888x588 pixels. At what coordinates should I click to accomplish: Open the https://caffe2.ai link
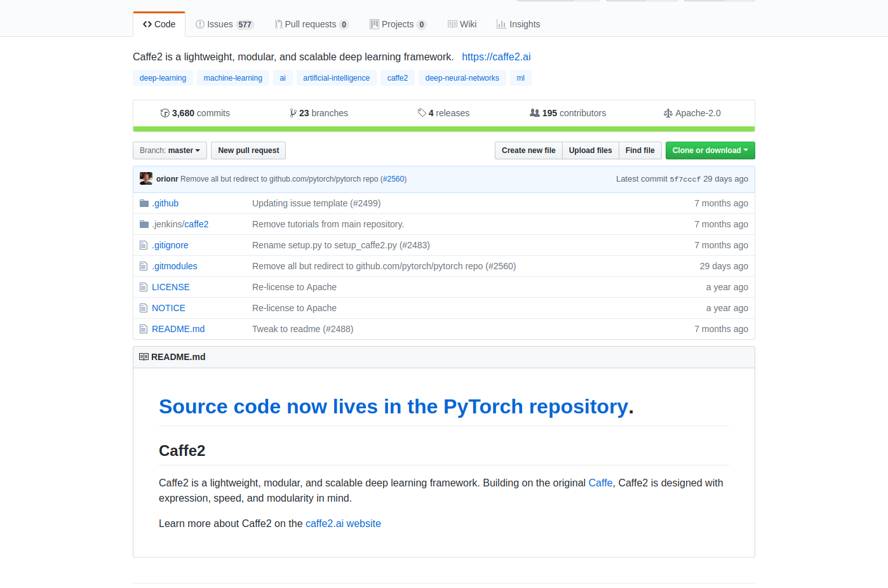tap(496, 57)
